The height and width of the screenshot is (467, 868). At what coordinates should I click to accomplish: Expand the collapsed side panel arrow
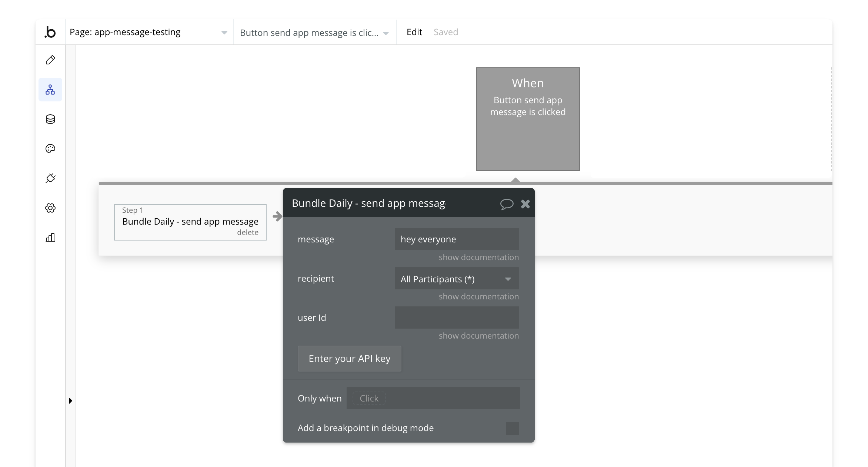pos(70,401)
